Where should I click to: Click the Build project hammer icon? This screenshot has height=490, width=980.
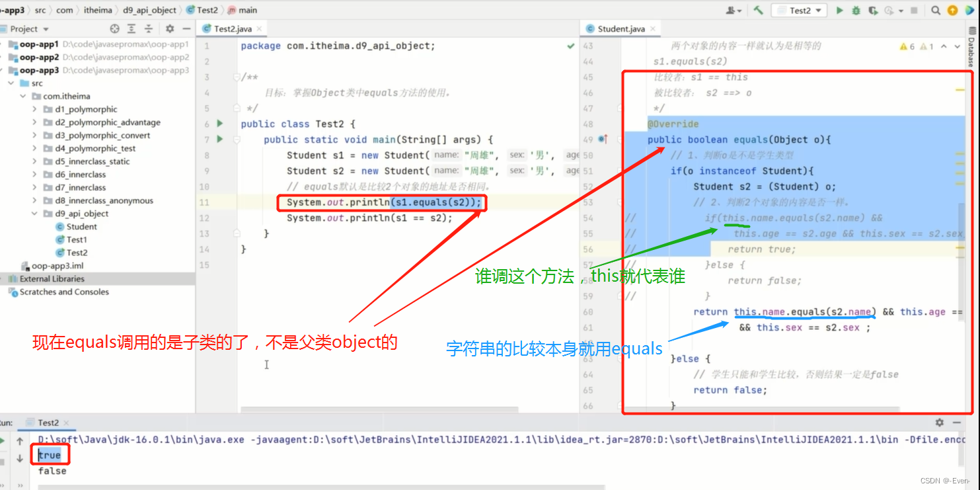point(759,10)
